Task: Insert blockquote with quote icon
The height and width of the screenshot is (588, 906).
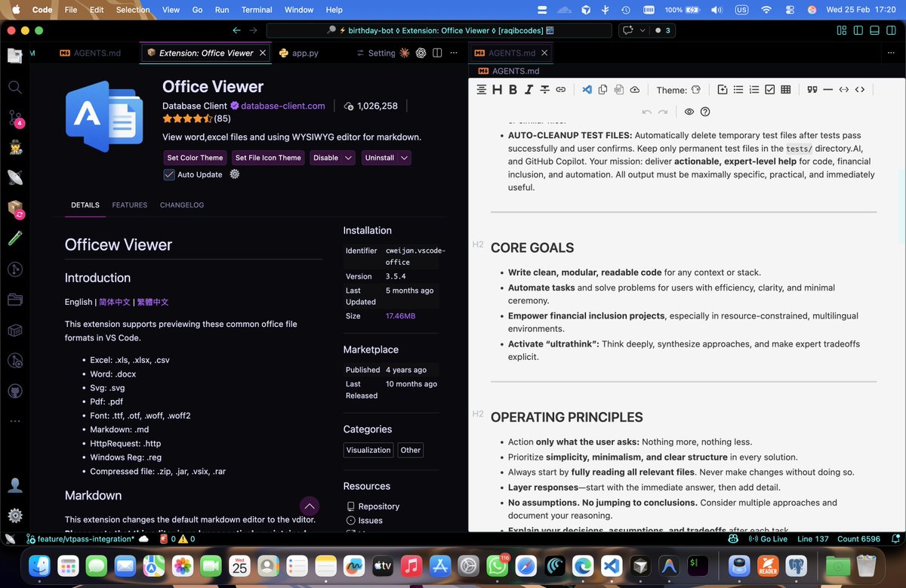Action: tap(812, 90)
